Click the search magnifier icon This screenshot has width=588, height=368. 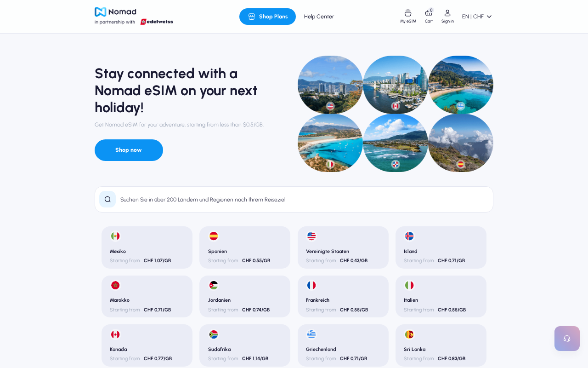coord(107,199)
